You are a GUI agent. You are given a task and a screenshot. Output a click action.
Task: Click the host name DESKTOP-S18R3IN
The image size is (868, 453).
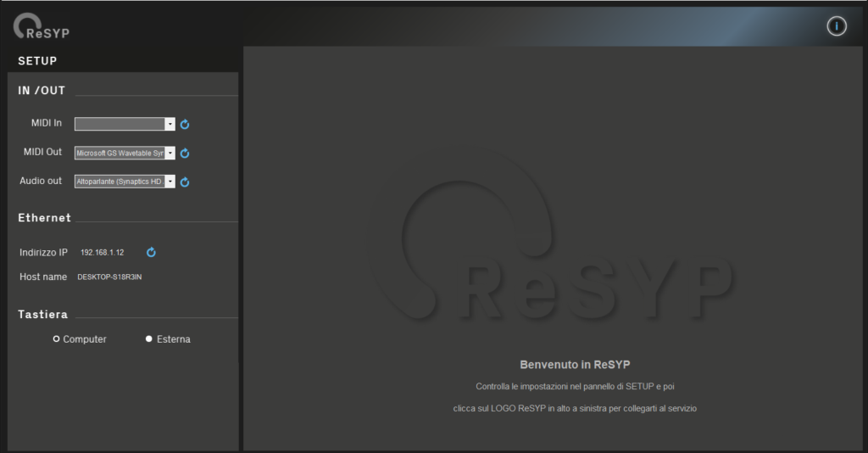pos(109,277)
